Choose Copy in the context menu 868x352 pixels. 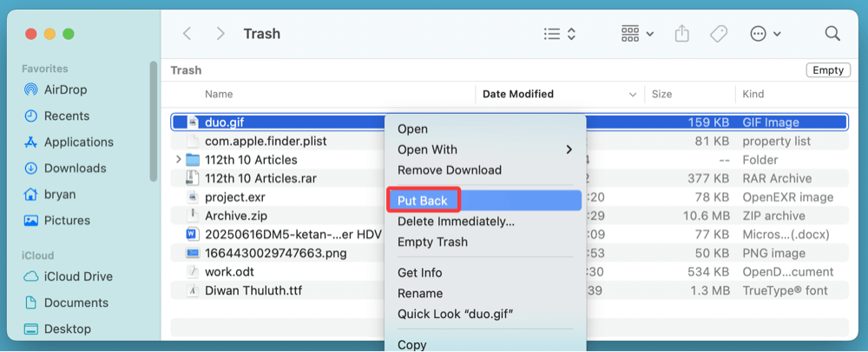tap(411, 345)
